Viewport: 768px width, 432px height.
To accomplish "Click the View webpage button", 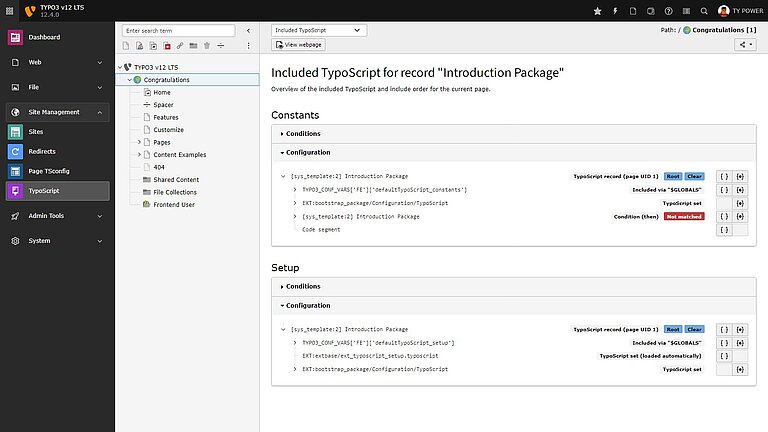I will pos(298,45).
